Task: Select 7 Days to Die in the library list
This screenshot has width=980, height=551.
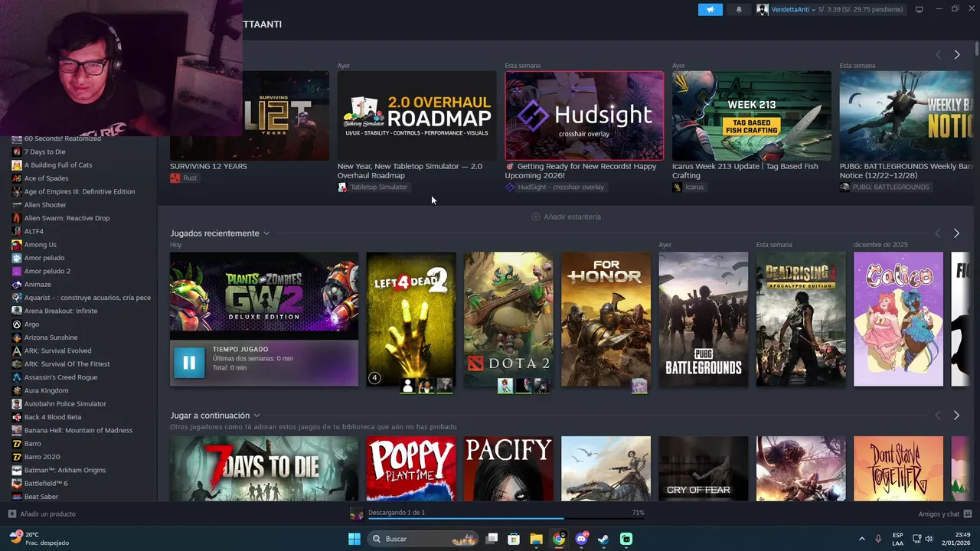Action: click(x=44, y=152)
